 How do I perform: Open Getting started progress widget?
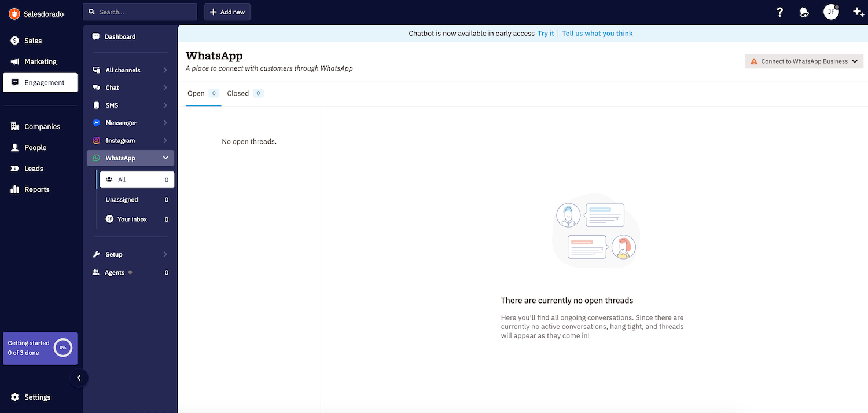coord(40,348)
